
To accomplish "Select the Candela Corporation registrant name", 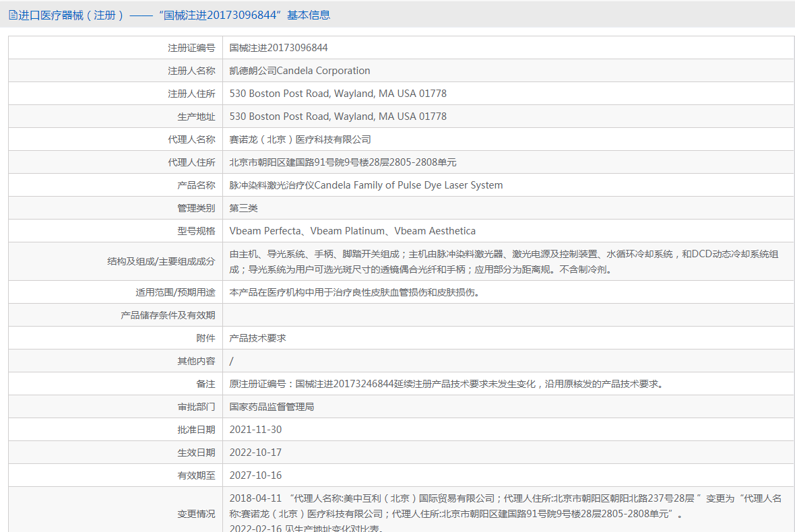I will [x=300, y=71].
